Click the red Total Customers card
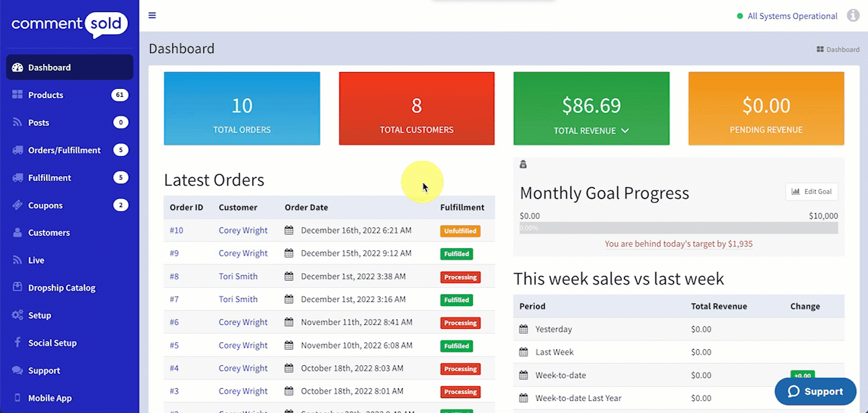The height and width of the screenshot is (413, 868). click(x=417, y=108)
